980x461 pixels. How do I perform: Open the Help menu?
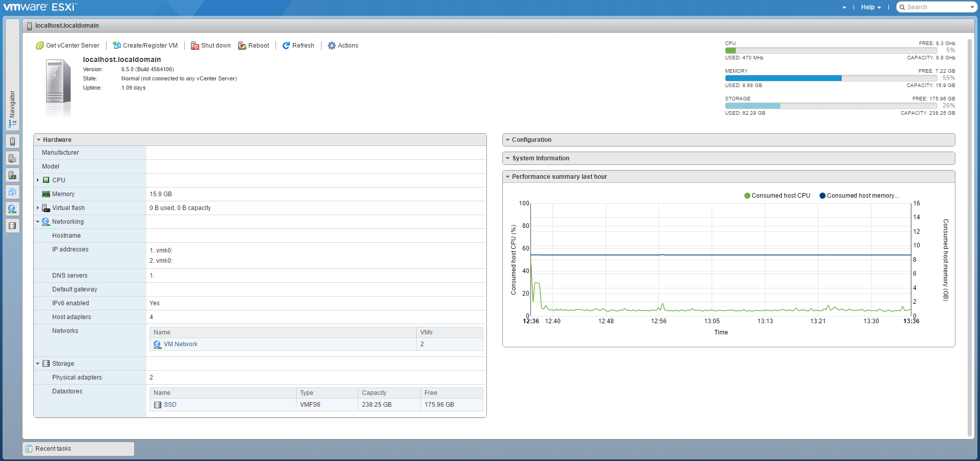coord(870,7)
